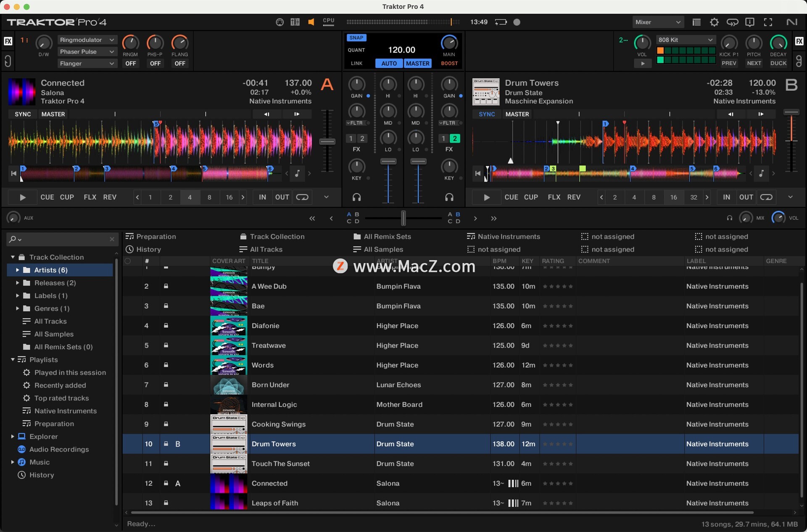Open the Preferences gear icon

point(714,22)
